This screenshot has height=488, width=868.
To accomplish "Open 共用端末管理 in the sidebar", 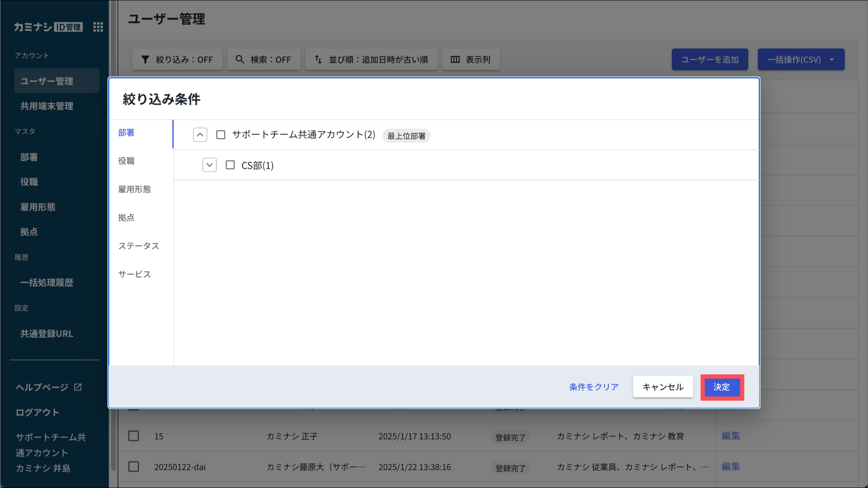I will click(x=47, y=106).
